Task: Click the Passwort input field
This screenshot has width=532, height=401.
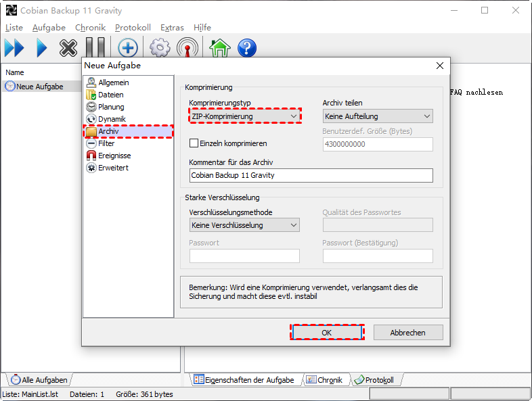Action: (244, 256)
